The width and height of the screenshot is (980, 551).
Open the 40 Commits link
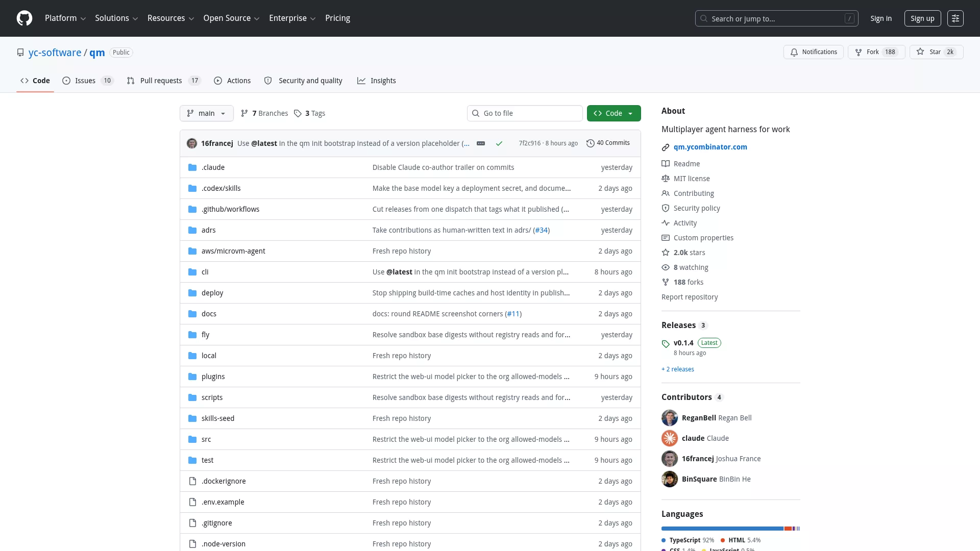(x=608, y=143)
